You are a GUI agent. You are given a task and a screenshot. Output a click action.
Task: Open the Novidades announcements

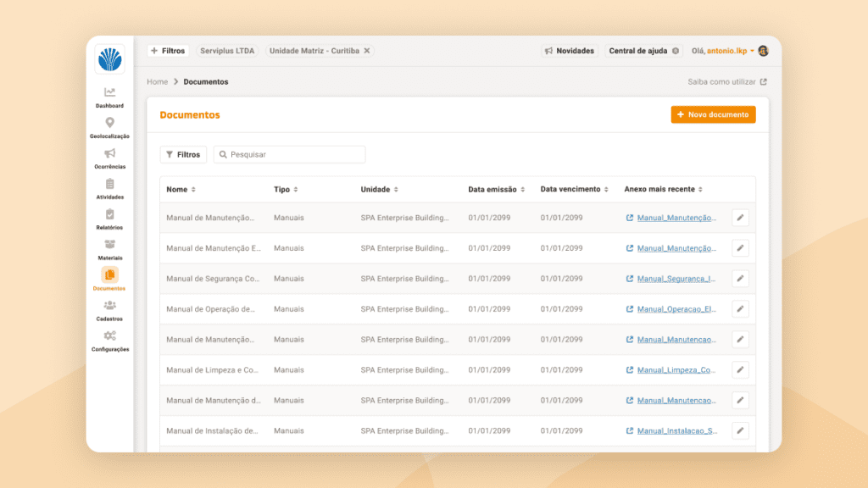[570, 51]
